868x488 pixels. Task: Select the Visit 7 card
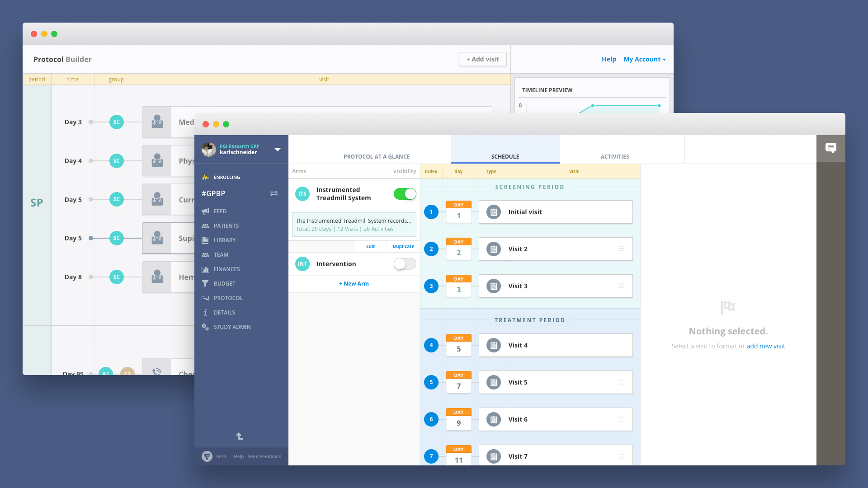pos(556,455)
